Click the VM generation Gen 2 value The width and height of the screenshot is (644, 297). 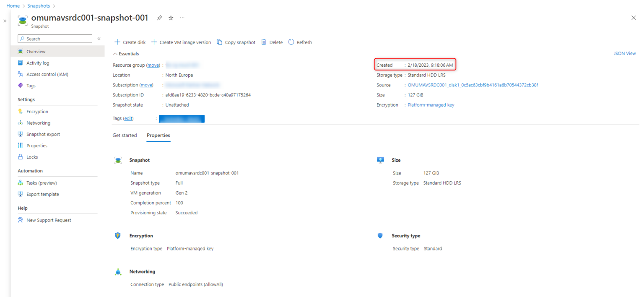click(182, 193)
